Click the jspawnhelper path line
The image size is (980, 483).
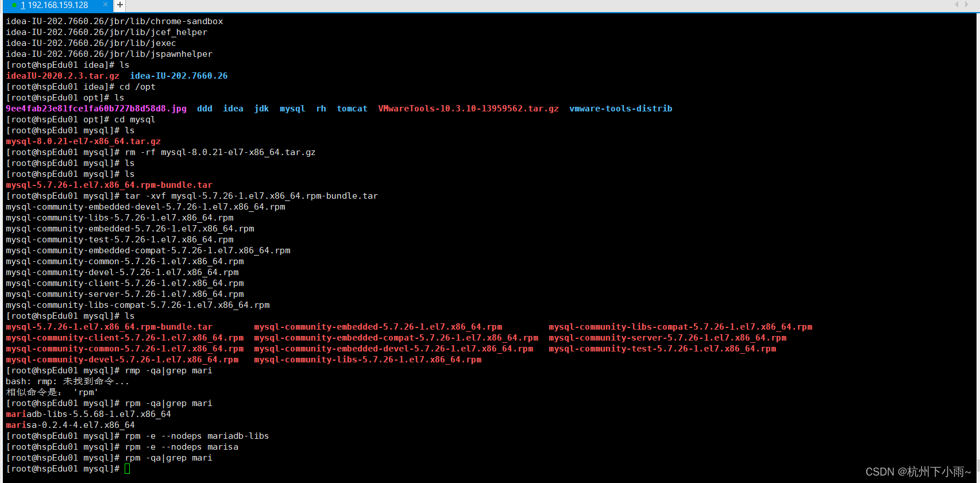109,54
